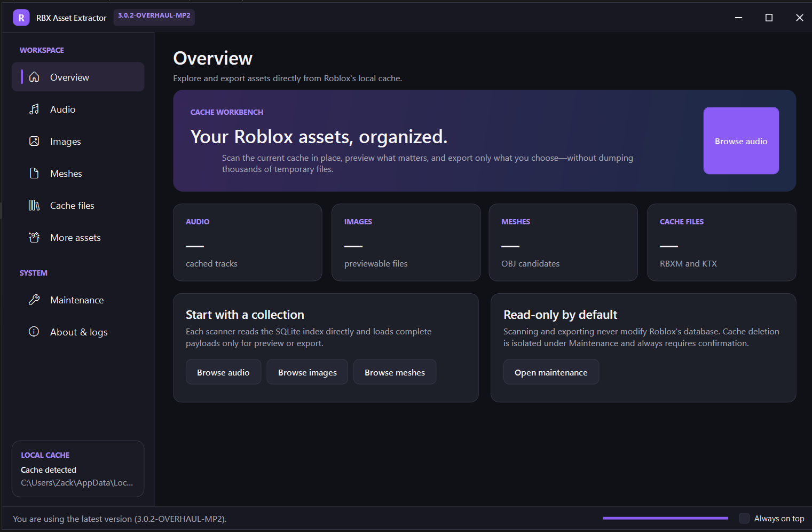Open About & logs

click(78, 332)
